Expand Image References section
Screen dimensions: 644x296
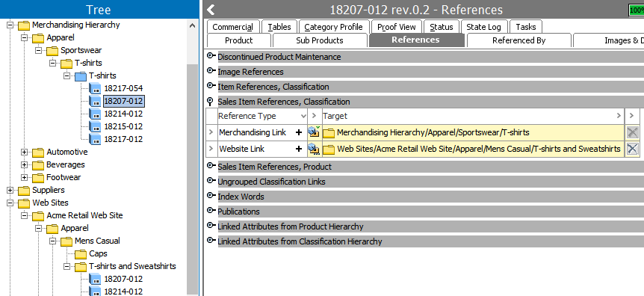(211, 71)
